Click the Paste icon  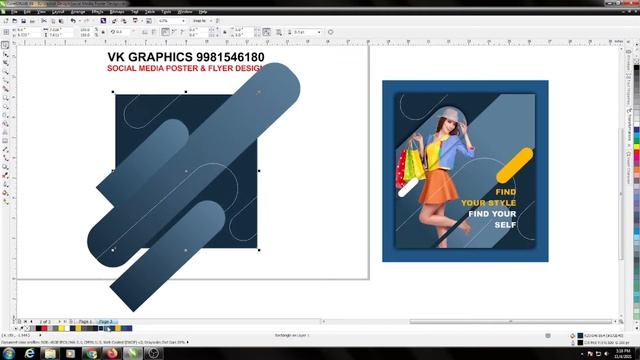(61, 21)
